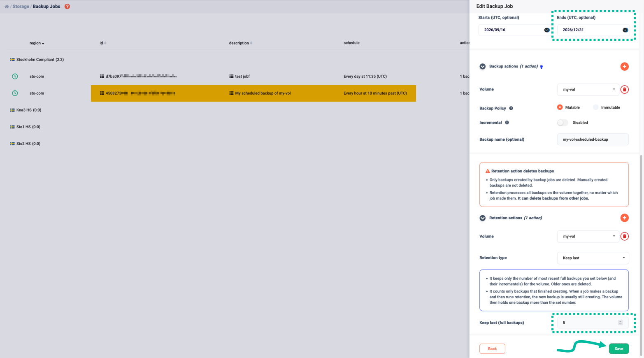Delete the backup action volume
The image size is (644, 358).
624,90
